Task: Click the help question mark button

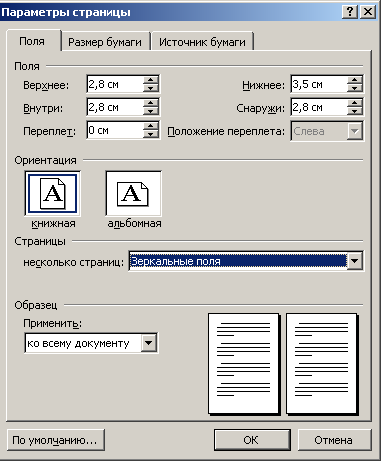Action: (350, 12)
